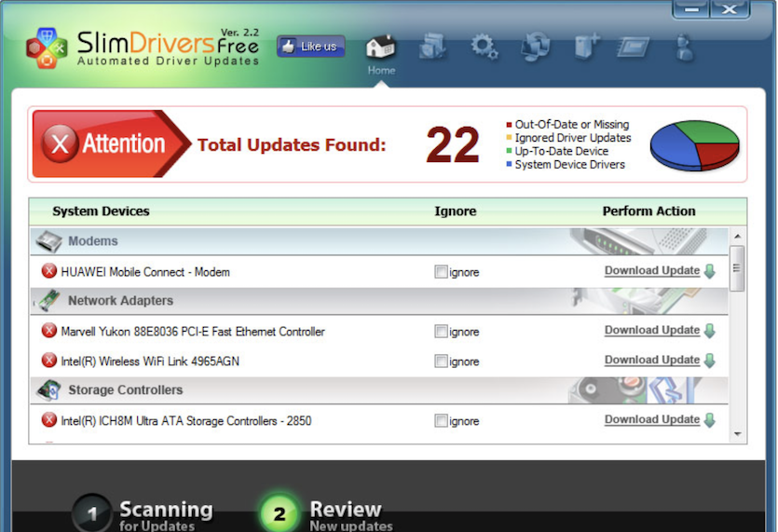Click green download arrow for ICH8M Storage Controllers

click(x=710, y=420)
